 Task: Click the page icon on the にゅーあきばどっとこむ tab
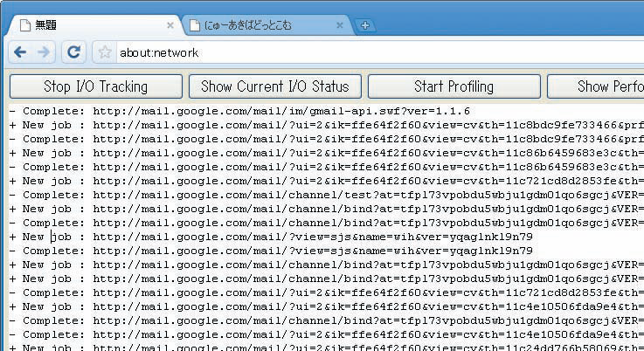195,25
